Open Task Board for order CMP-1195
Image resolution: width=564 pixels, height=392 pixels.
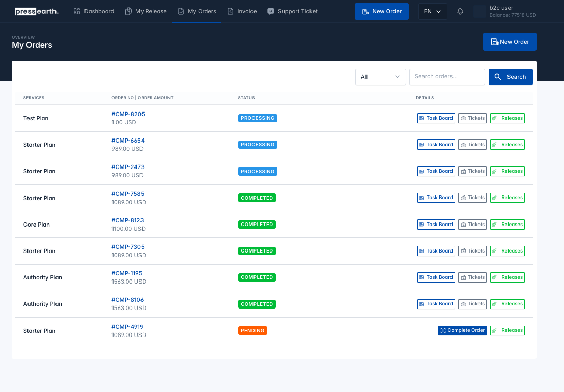(x=436, y=277)
